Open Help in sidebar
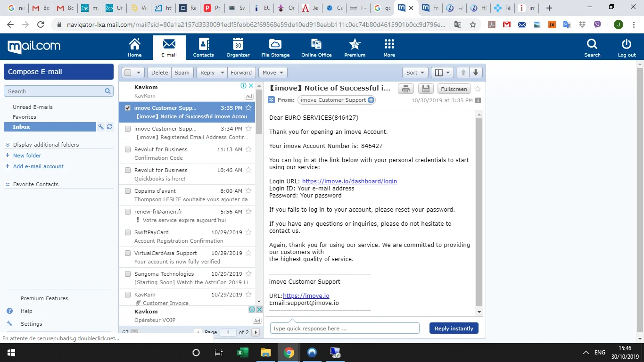 [x=26, y=311]
